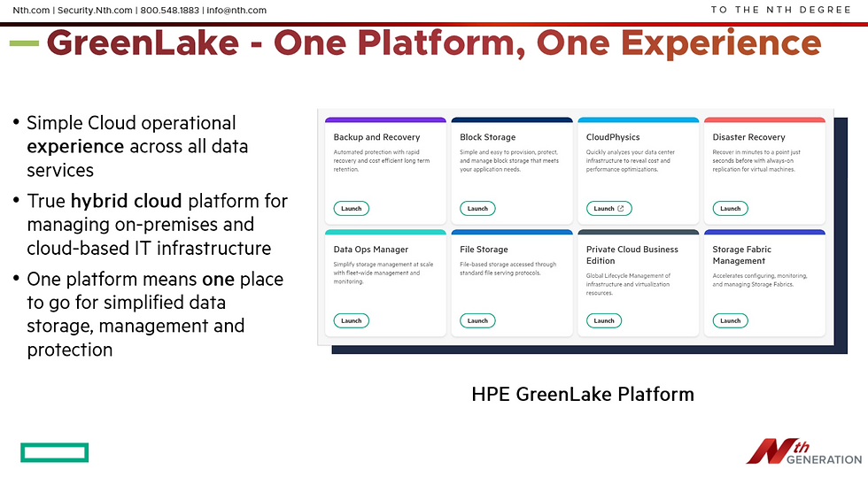Click the Nth Generation logo
The image size is (868, 477).
pyautogui.click(x=804, y=451)
